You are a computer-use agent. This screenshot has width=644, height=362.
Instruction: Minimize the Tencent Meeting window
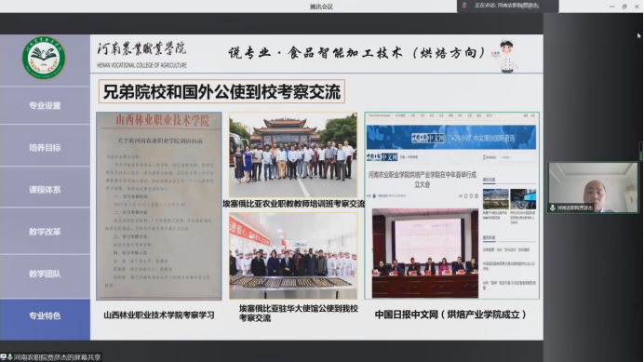611,7
